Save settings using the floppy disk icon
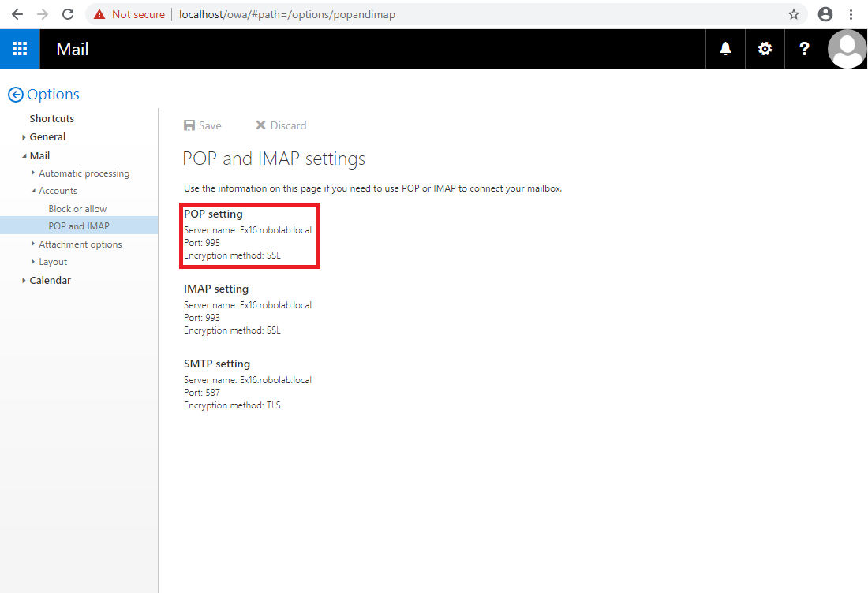Image resolution: width=868 pixels, height=593 pixels. [x=190, y=125]
